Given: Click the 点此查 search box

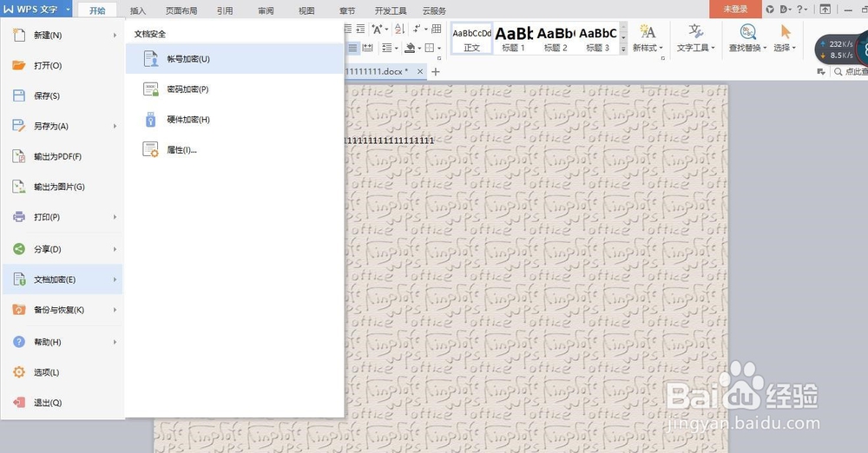Looking at the screenshot, I should (851, 71).
